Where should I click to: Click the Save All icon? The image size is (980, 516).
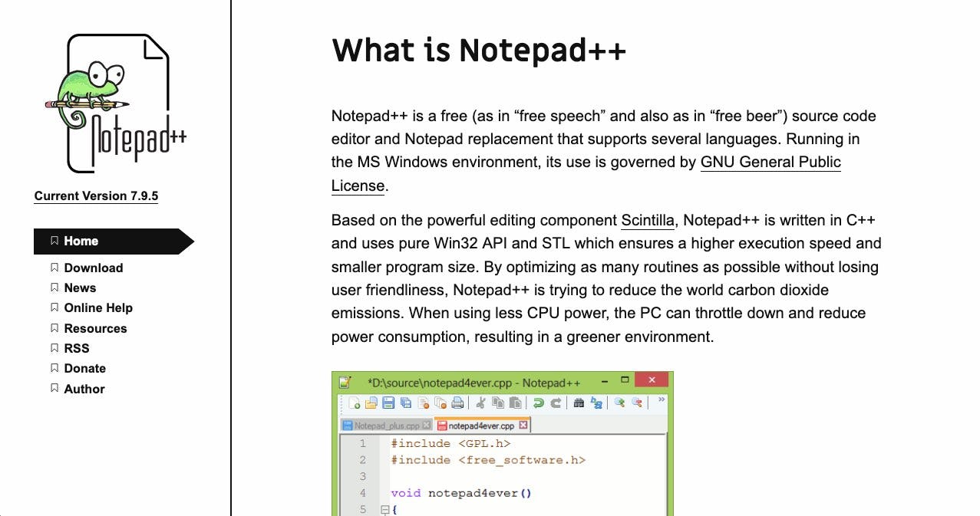click(x=406, y=404)
